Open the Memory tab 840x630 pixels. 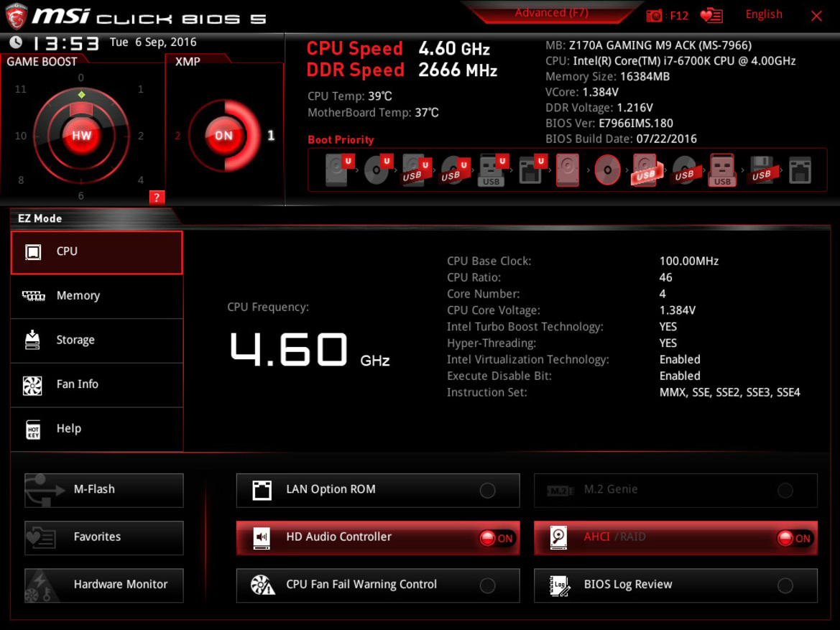pos(97,296)
